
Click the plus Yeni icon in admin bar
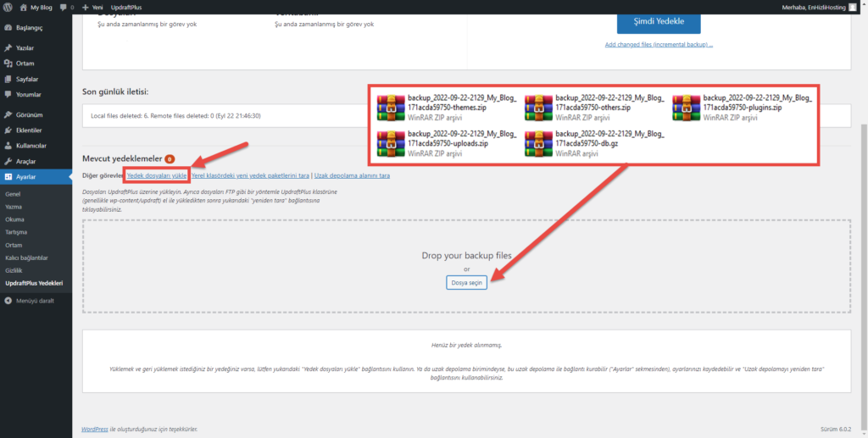[x=86, y=8]
